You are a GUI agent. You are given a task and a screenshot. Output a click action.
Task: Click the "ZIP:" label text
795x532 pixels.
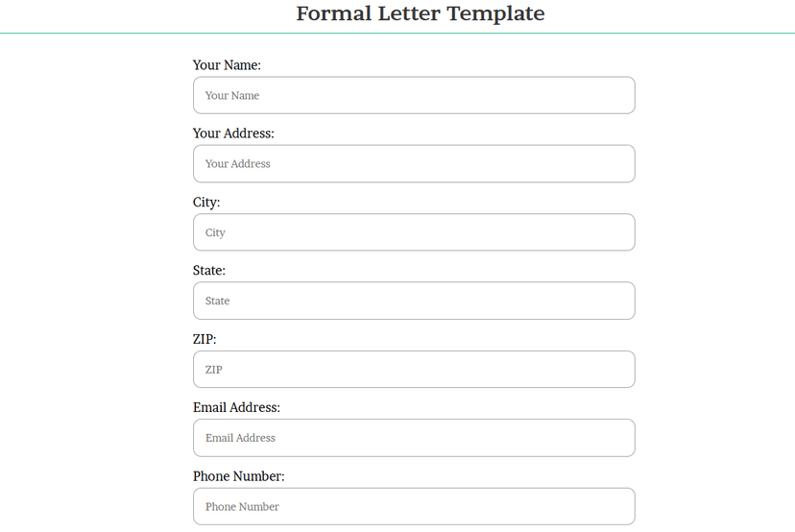pos(205,339)
